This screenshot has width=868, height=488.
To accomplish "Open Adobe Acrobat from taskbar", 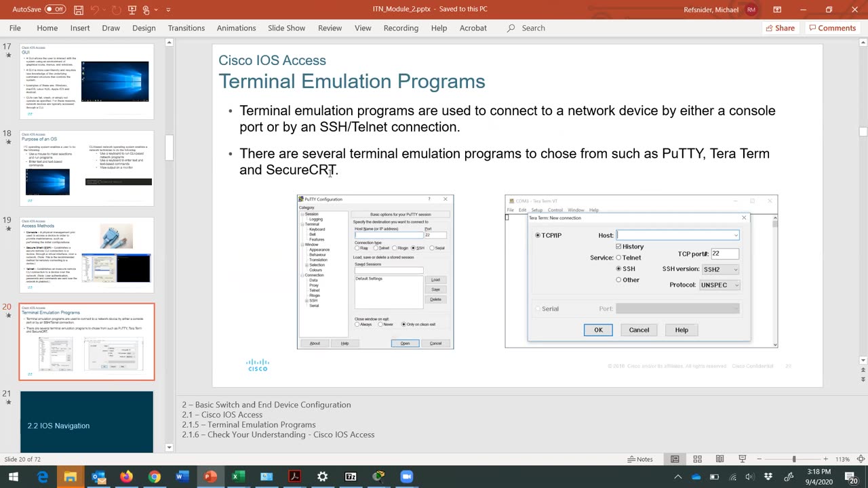I will (x=294, y=476).
